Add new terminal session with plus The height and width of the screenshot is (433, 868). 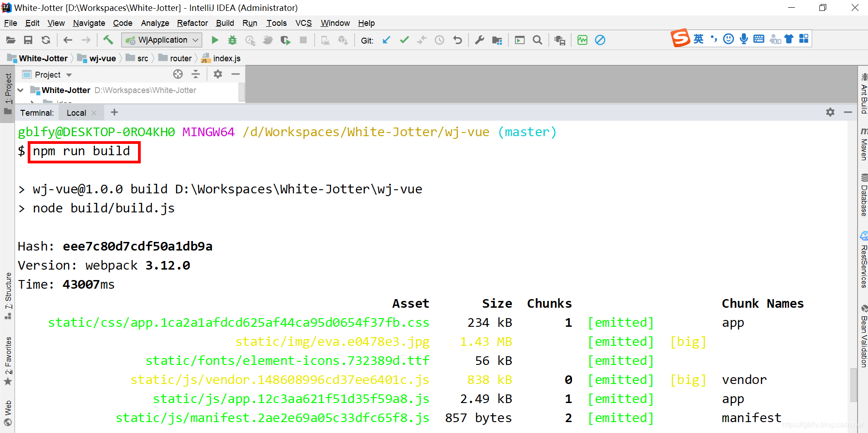coord(114,112)
